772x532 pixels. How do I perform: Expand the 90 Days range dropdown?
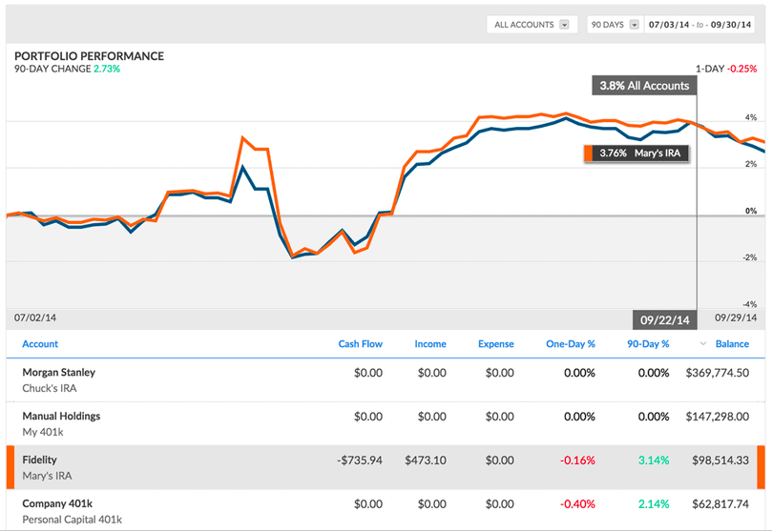[634, 25]
